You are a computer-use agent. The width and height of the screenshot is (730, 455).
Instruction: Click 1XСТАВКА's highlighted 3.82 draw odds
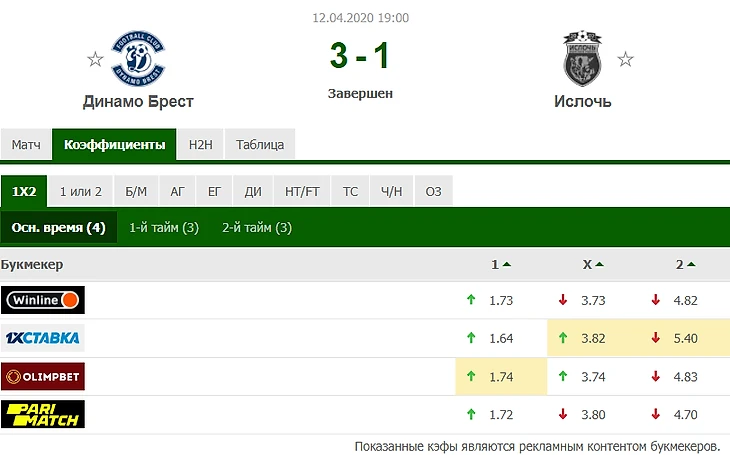tap(593, 338)
